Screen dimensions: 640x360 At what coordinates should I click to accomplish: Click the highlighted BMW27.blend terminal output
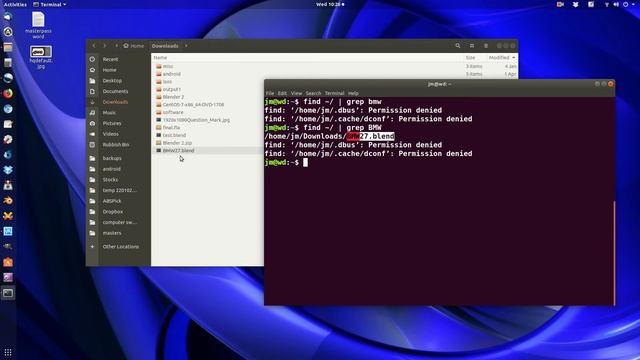coord(370,136)
